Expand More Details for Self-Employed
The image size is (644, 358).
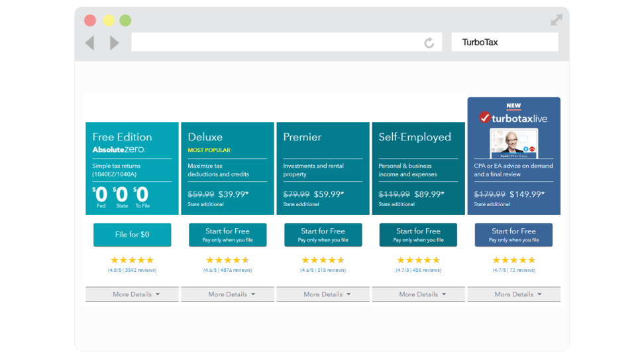(418, 294)
